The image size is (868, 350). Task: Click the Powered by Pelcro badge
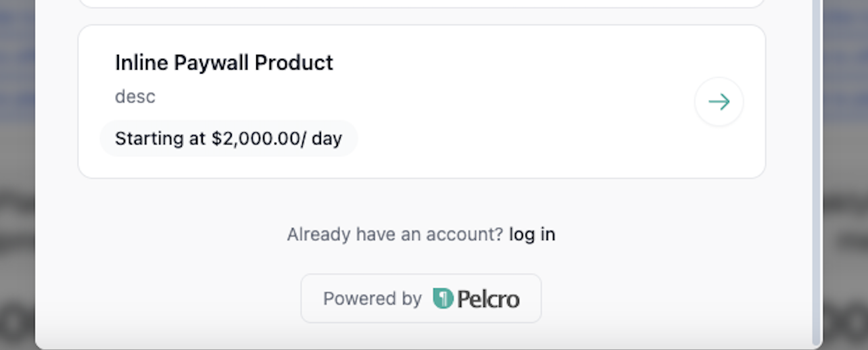(x=420, y=298)
